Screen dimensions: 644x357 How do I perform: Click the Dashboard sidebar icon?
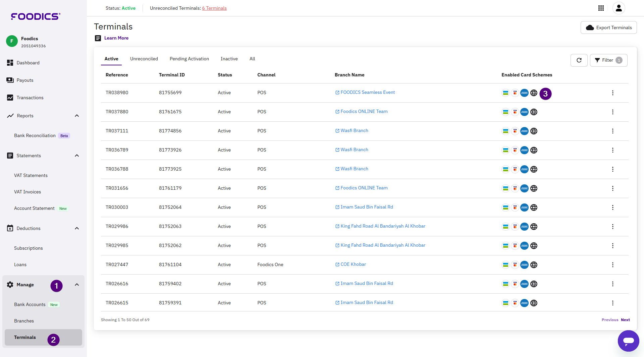pos(10,63)
